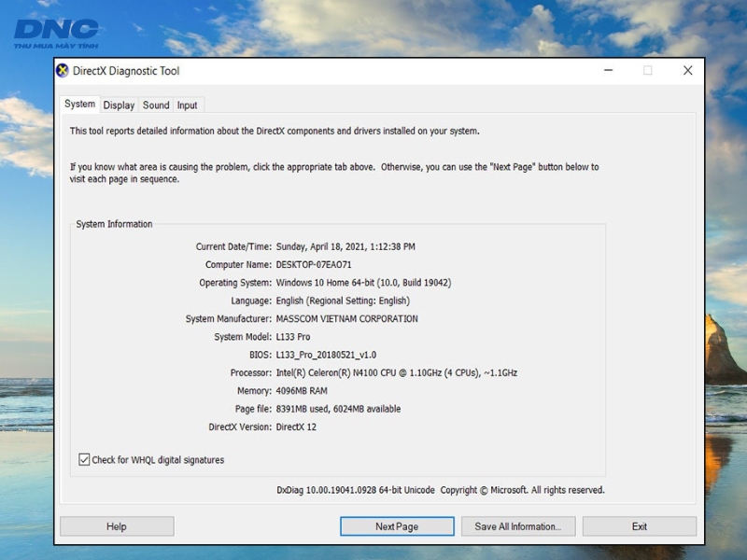Click the 4096MB RAM memory value
Image resolution: width=747 pixels, height=560 pixels.
click(x=302, y=391)
